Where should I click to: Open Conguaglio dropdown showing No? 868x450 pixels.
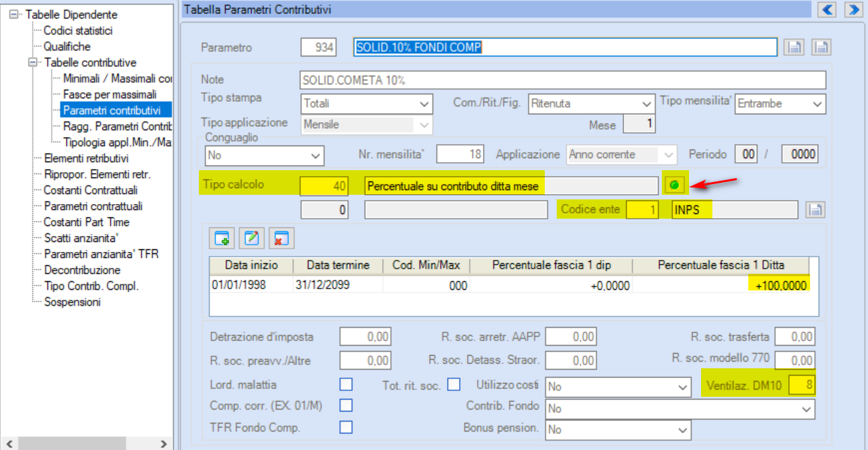(265, 155)
